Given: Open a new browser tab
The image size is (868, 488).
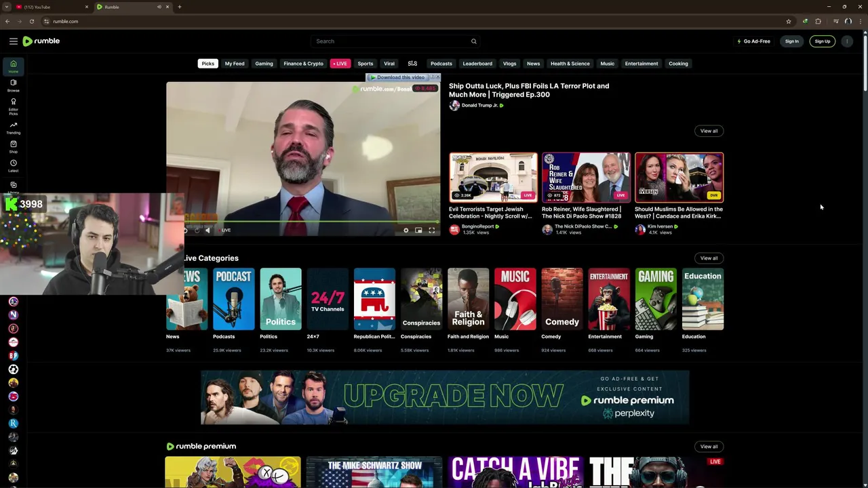Looking at the screenshot, I should (179, 7).
